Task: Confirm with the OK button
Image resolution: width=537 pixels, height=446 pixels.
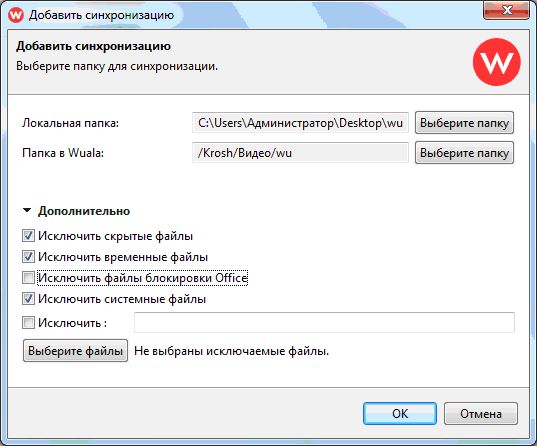Action: pos(400,414)
